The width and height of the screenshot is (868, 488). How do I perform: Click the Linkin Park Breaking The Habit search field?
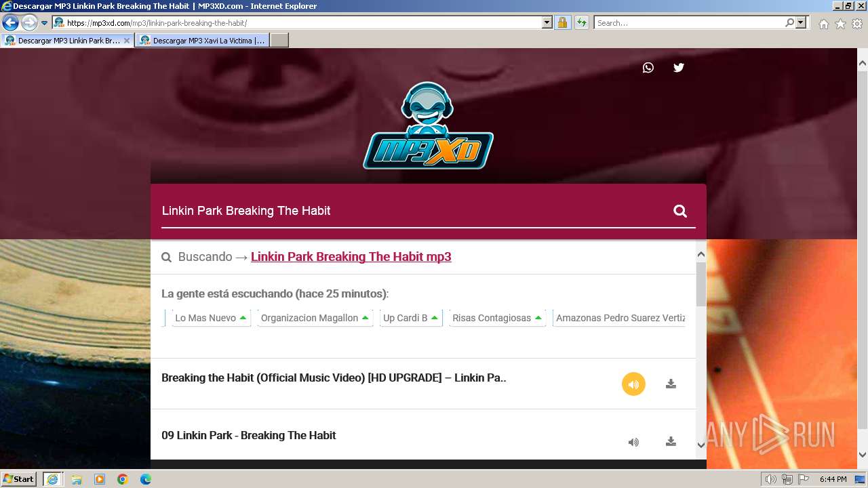(x=414, y=211)
